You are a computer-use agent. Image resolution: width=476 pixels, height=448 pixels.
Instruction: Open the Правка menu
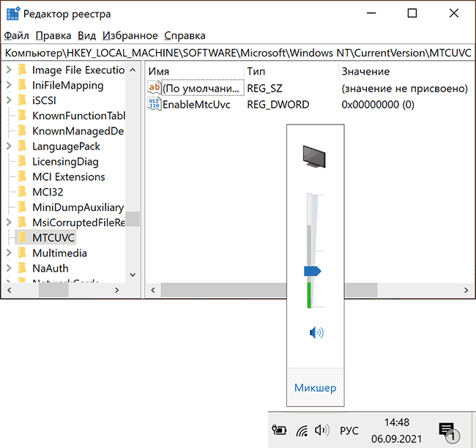pos(53,36)
